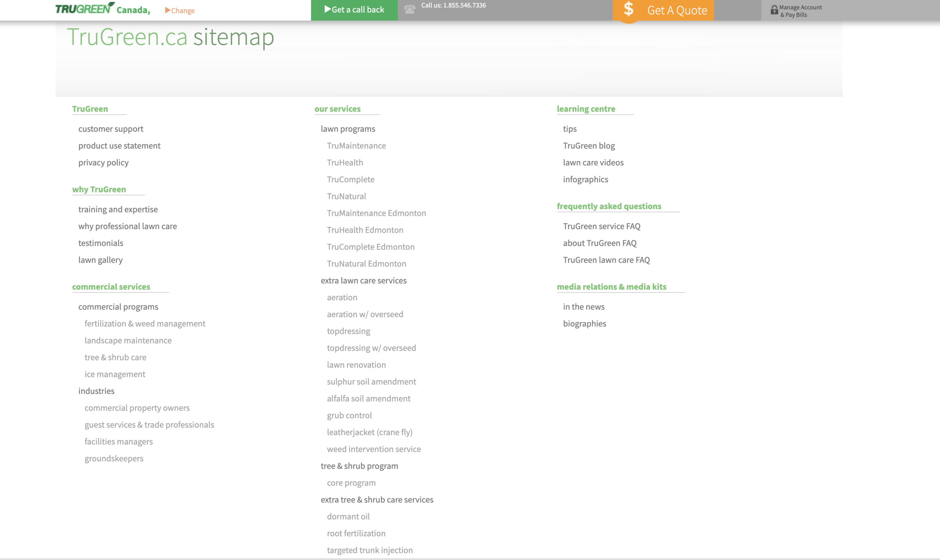Select core program
Screen dimensions: 940x560
pos(351,483)
